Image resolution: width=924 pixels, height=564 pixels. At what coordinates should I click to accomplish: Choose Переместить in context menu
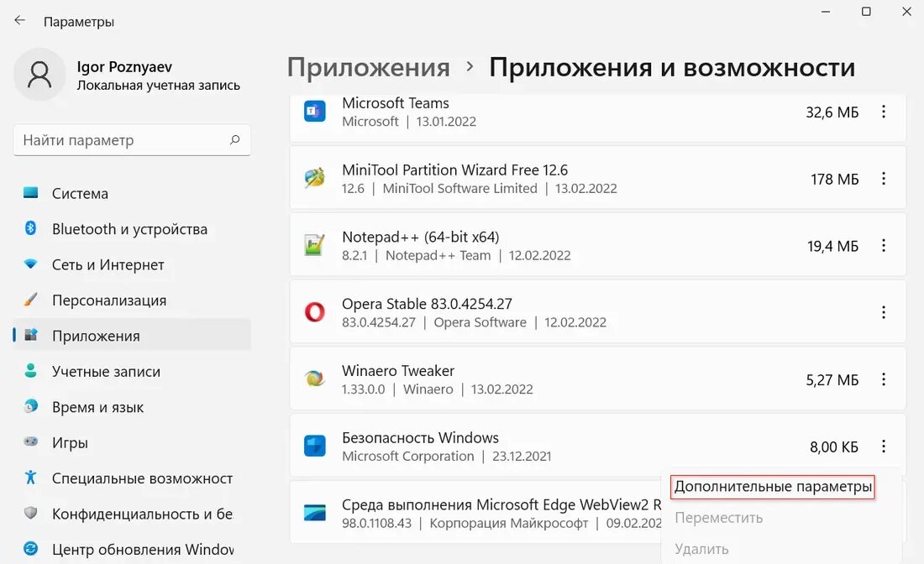pyautogui.click(x=719, y=518)
